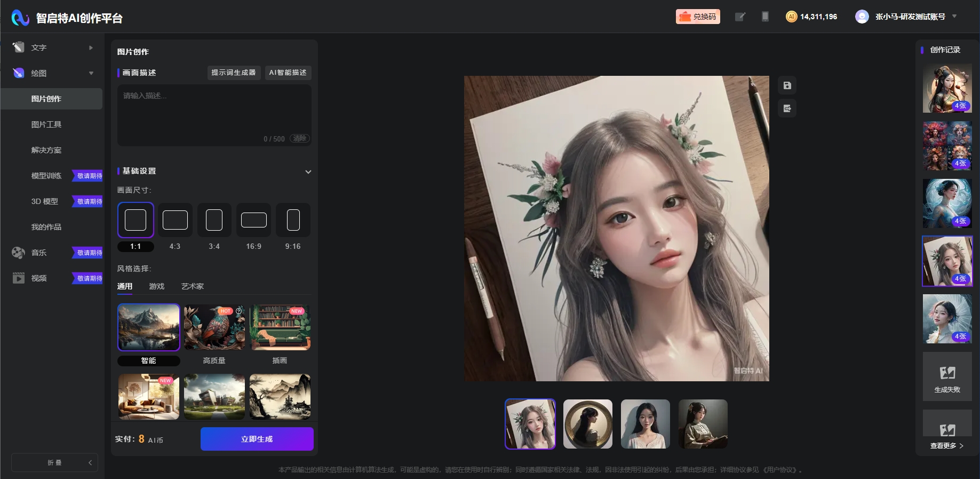
Task: Collapse the 基础设置 section chevron
Action: click(x=308, y=172)
